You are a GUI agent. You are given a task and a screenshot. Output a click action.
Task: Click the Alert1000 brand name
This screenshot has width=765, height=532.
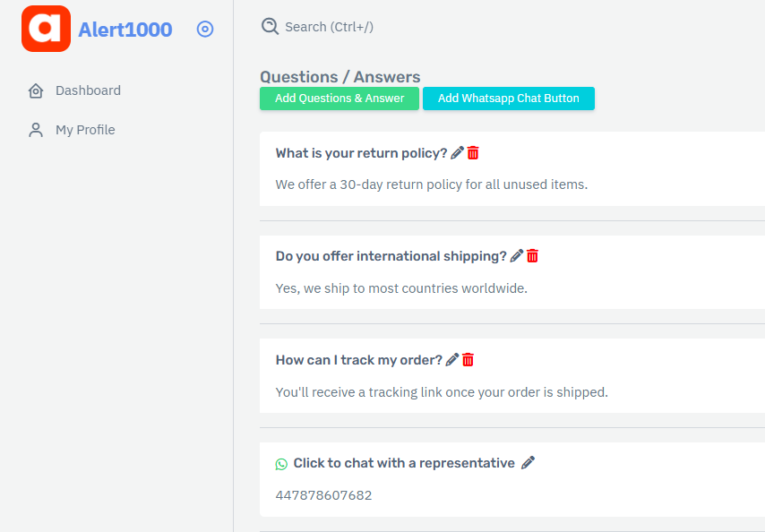point(125,30)
